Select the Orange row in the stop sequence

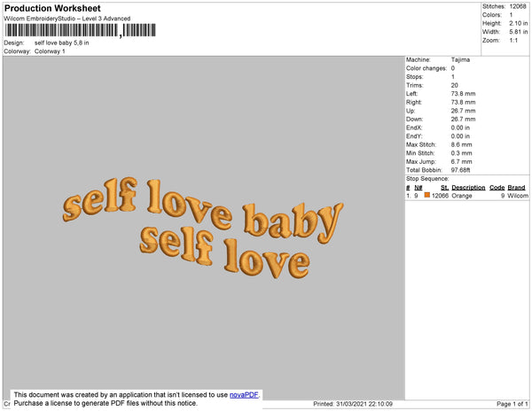pyautogui.click(x=467, y=196)
